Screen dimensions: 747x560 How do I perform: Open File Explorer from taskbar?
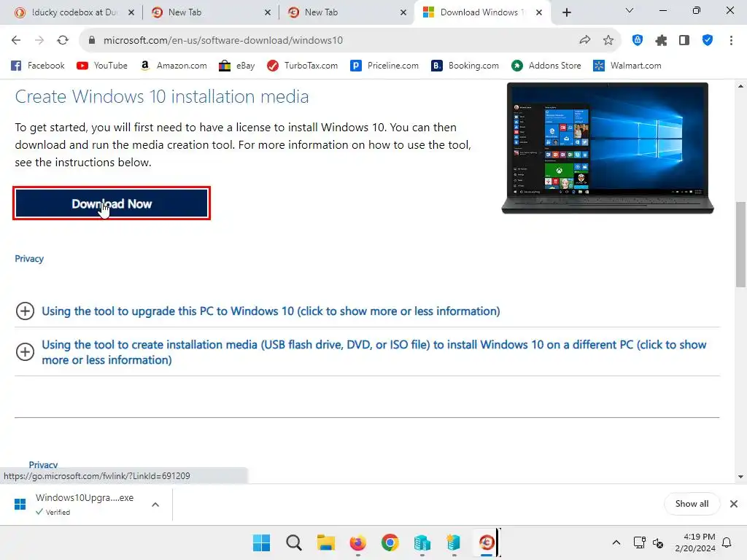326,542
